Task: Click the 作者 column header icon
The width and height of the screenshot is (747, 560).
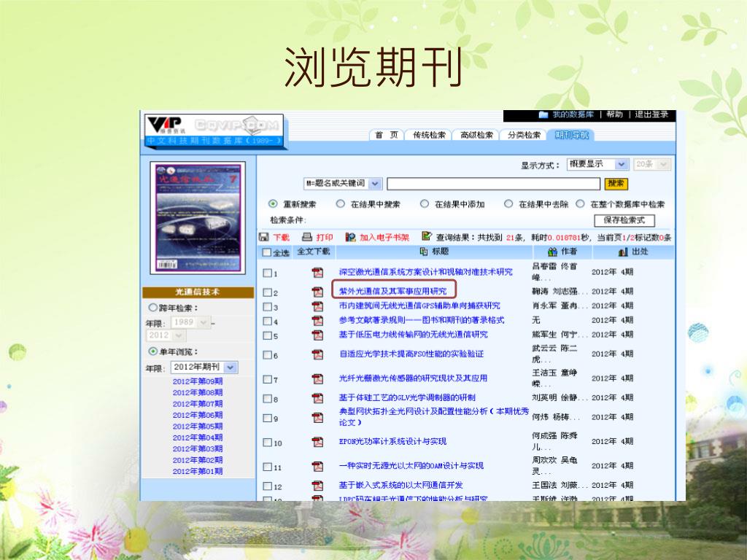Action: [552, 252]
